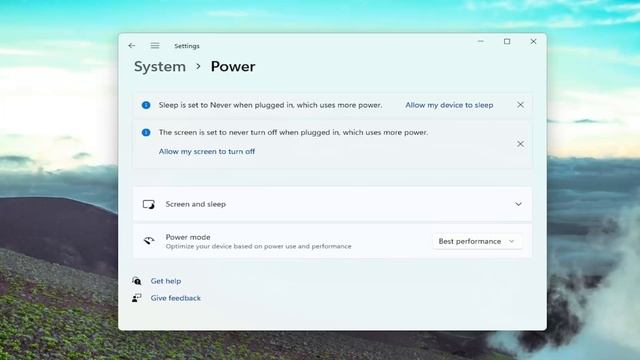Open the Get help link
Viewport: 640px width, 360px height.
(166, 281)
